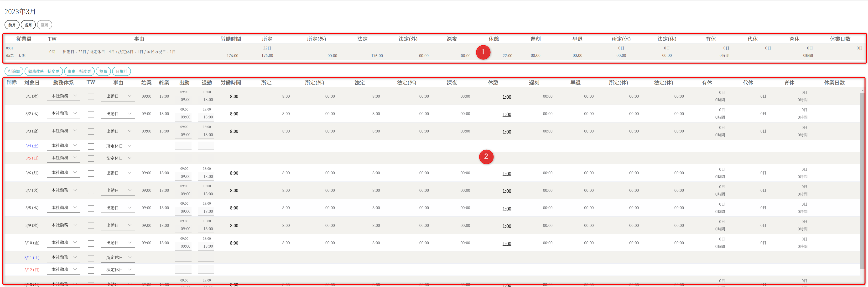Viewport: 868px width, 287px height.
Task: Open 法定休日 reason dropdown on 3/5
Action: click(x=118, y=158)
